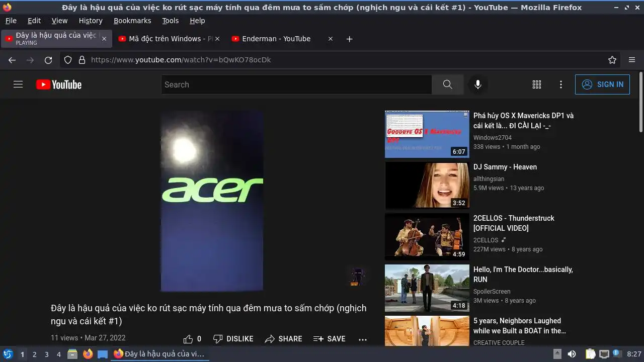Open the Help menu
This screenshot has height=362, width=644.
[197, 21]
